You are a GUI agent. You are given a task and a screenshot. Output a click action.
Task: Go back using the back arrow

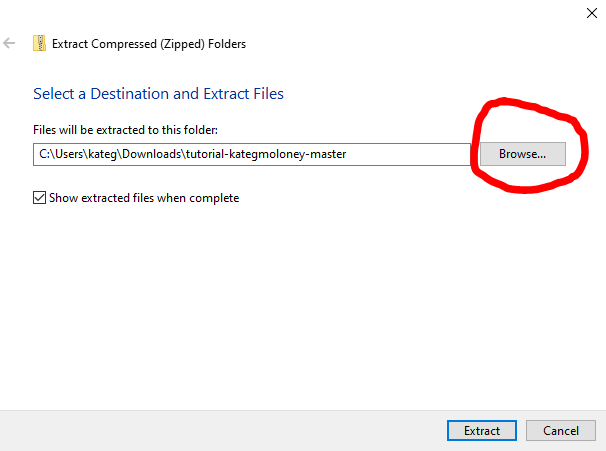coord(9,43)
